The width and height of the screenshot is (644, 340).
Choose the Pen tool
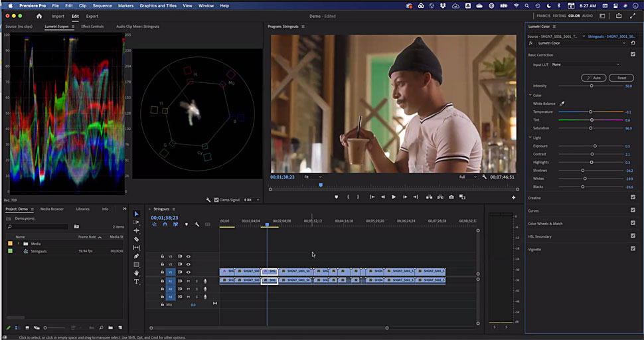pyautogui.click(x=137, y=256)
